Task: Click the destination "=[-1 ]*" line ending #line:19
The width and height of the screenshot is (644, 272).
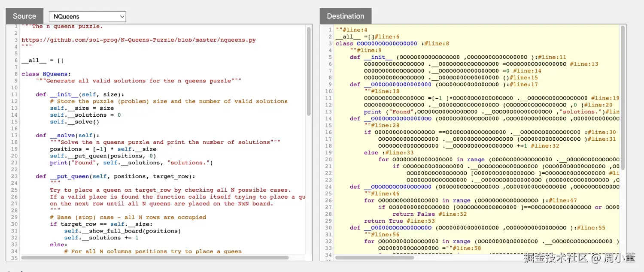Action: pos(492,98)
